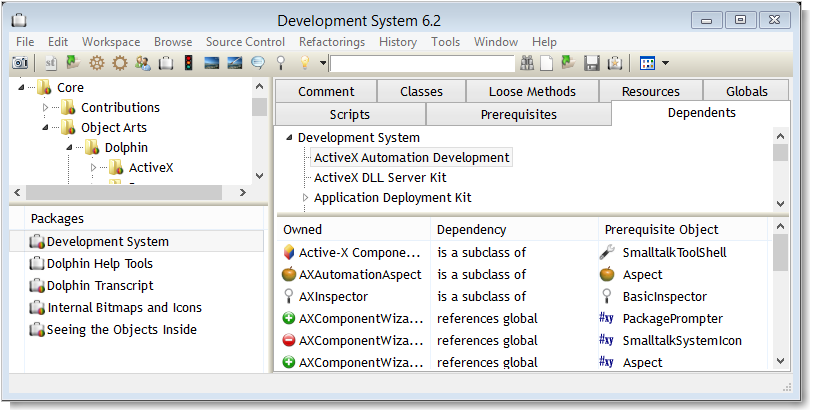The image size is (820, 420).
Task: Click the Dependency column header
Action: (514, 230)
